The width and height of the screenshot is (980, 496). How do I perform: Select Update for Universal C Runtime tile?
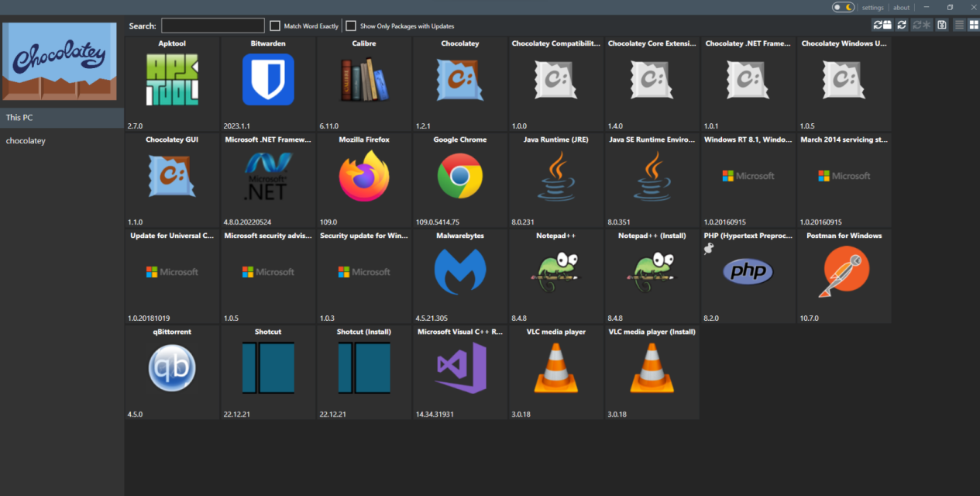click(172, 276)
